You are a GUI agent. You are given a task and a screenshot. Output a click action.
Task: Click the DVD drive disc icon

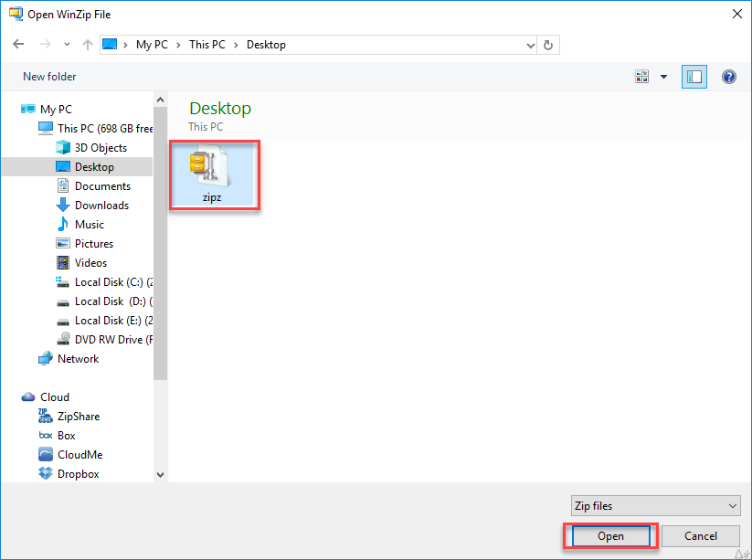pyautogui.click(x=63, y=339)
